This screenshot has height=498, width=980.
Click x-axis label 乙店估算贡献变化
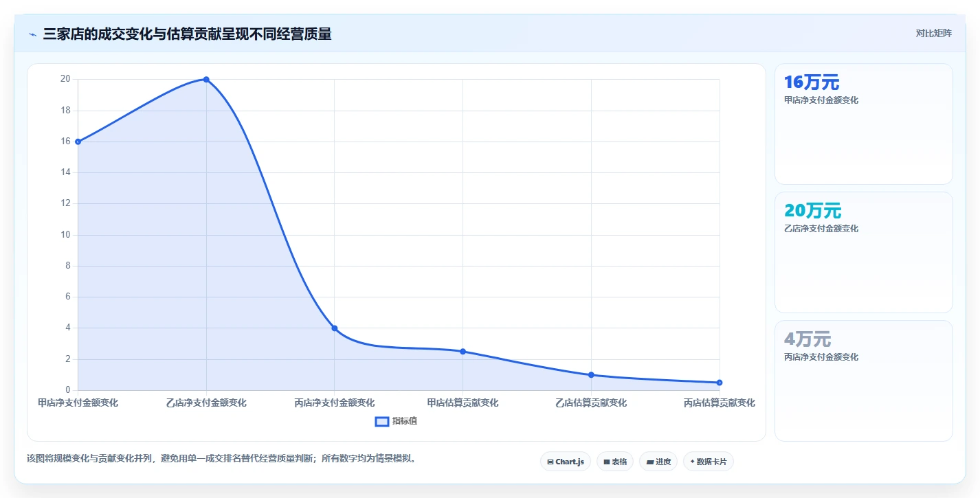point(591,403)
